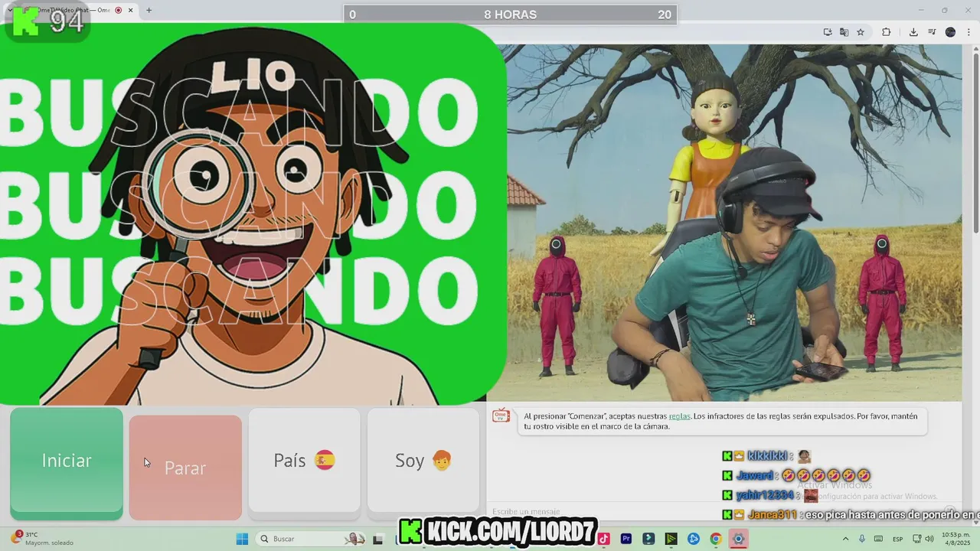The height and width of the screenshot is (551, 980).
Task: Click the highlighted screen recorder taskbar icon
Action: click(738, 539)
